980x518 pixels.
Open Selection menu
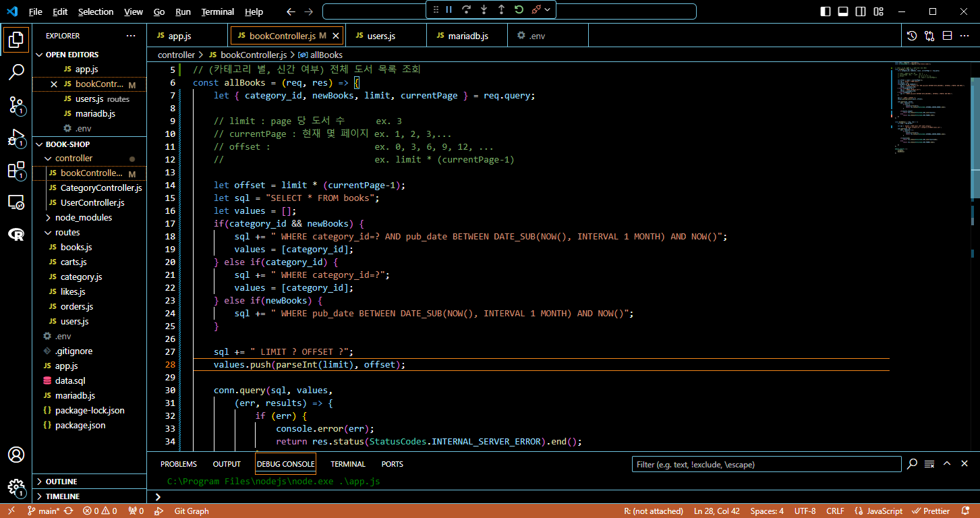(96, 11)
